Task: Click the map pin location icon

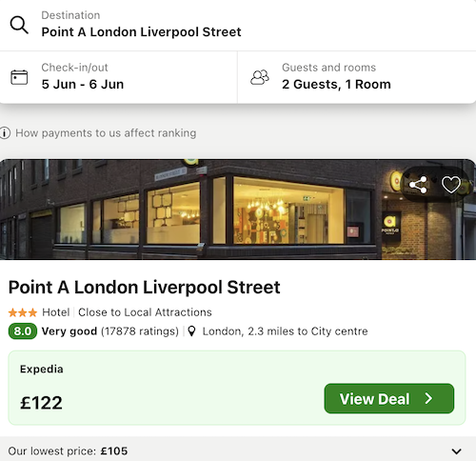Action: (191, 331)
